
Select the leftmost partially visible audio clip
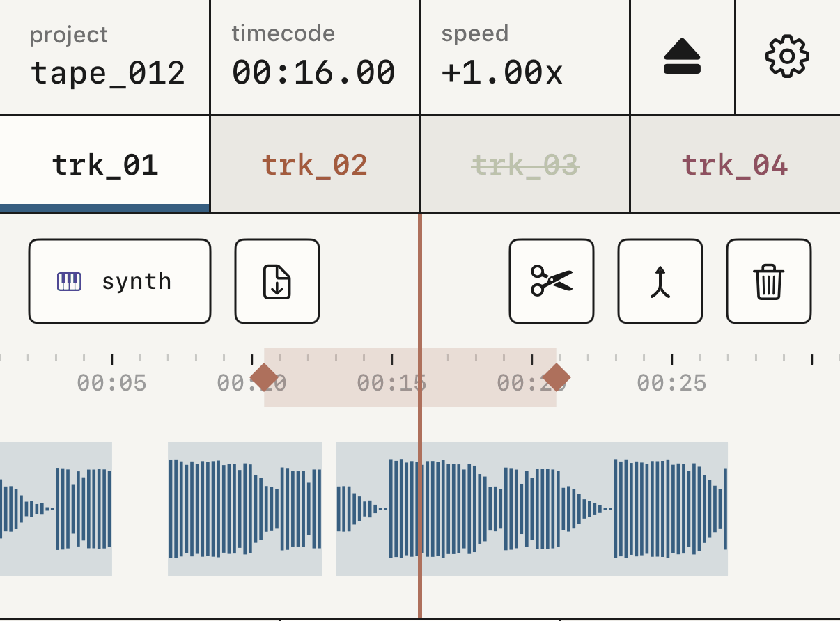coord(56,509)
